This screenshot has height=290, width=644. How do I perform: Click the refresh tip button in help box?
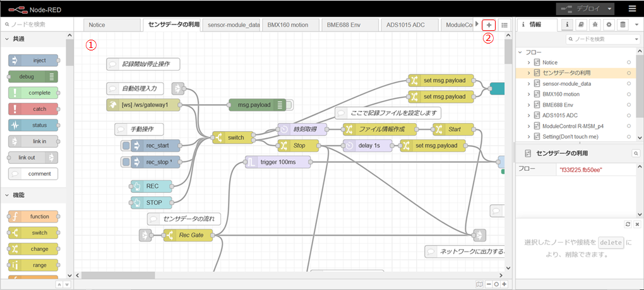[x=628, y=224]
